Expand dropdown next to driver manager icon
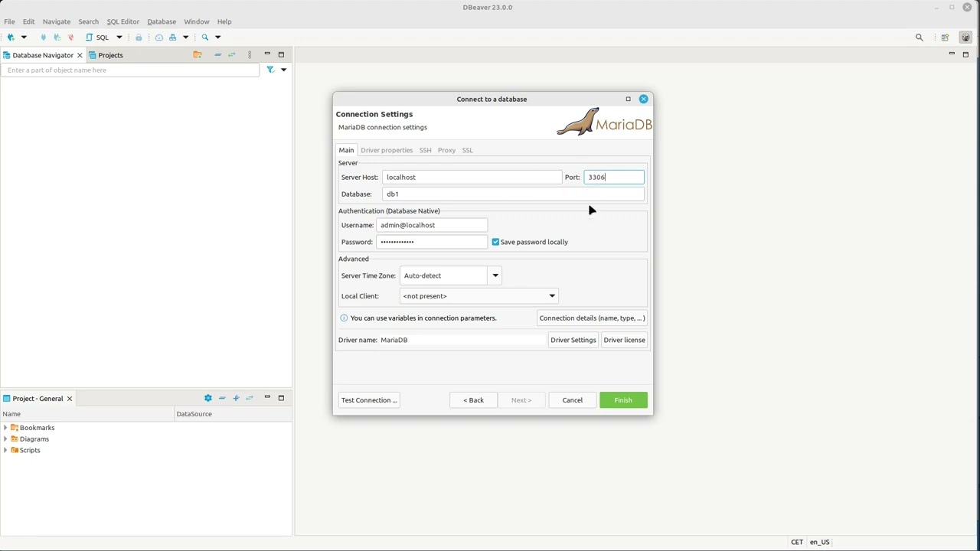980x551 pixels. pos(185,37)
